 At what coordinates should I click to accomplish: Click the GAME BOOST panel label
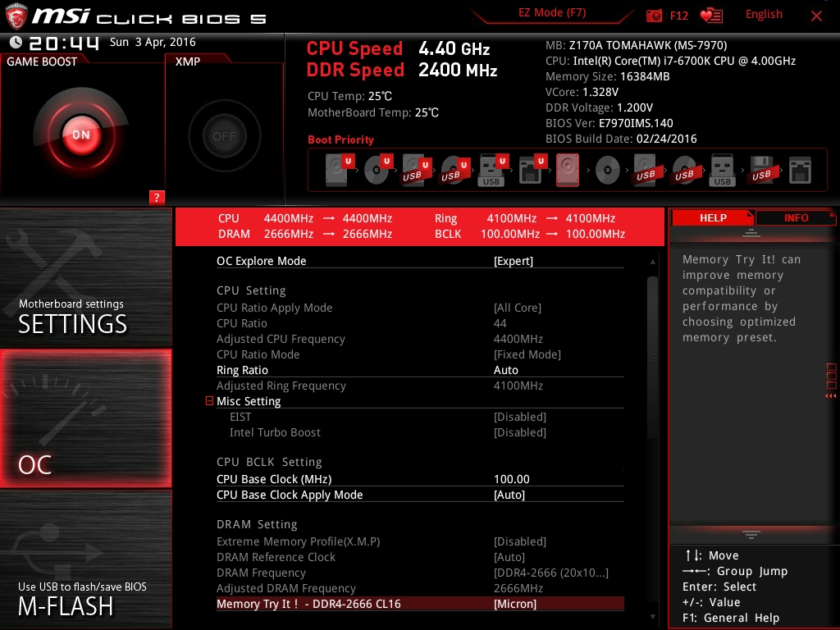tap(42, 62)
